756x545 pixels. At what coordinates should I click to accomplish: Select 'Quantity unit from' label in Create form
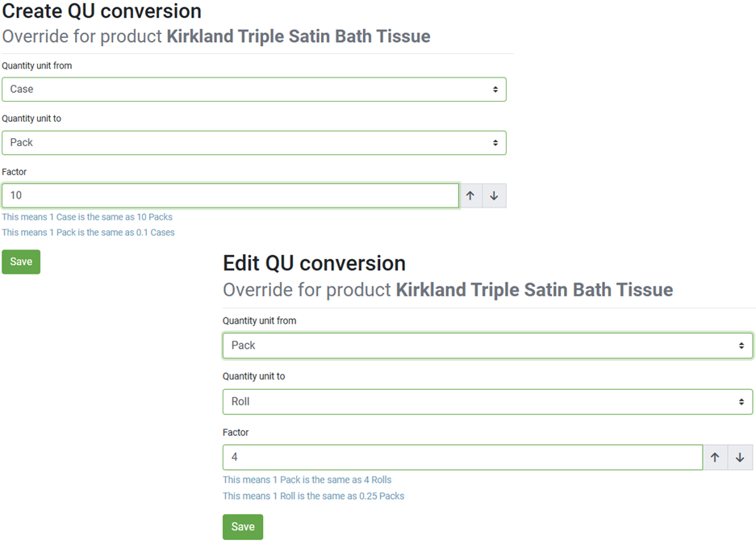click(37, 65)
